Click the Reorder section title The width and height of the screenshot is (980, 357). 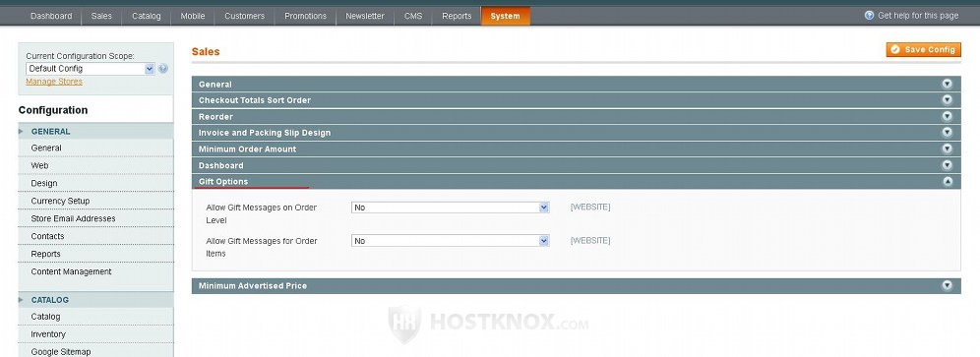pos(215,116)
